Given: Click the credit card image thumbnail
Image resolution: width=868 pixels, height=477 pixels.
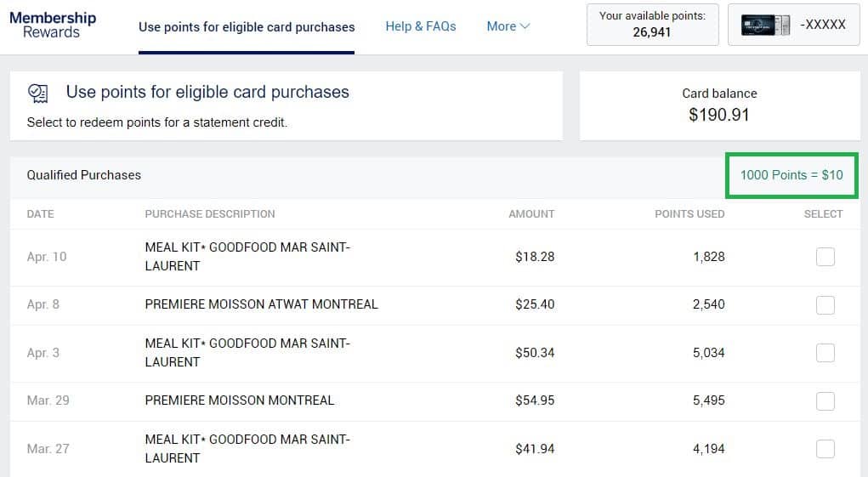Looking at the screenshot, I should [x=765, y=25].
